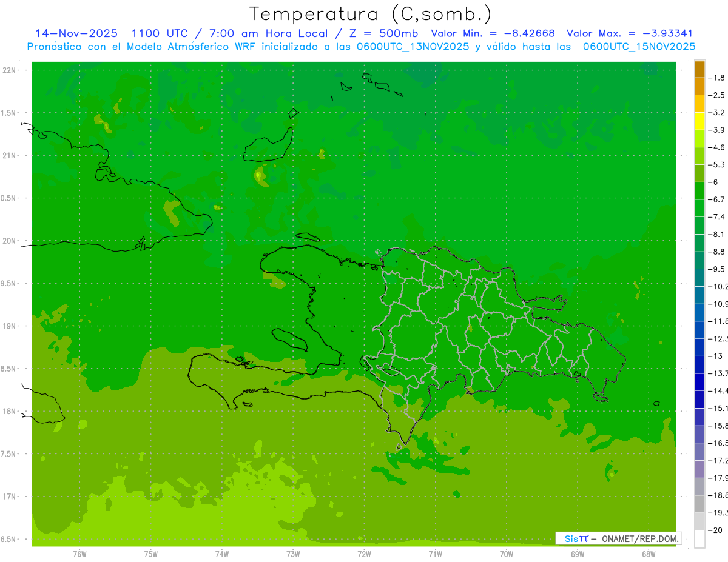
Task: Click the title "Temperatura (C,somb.)"
Action: pos(371,14)
